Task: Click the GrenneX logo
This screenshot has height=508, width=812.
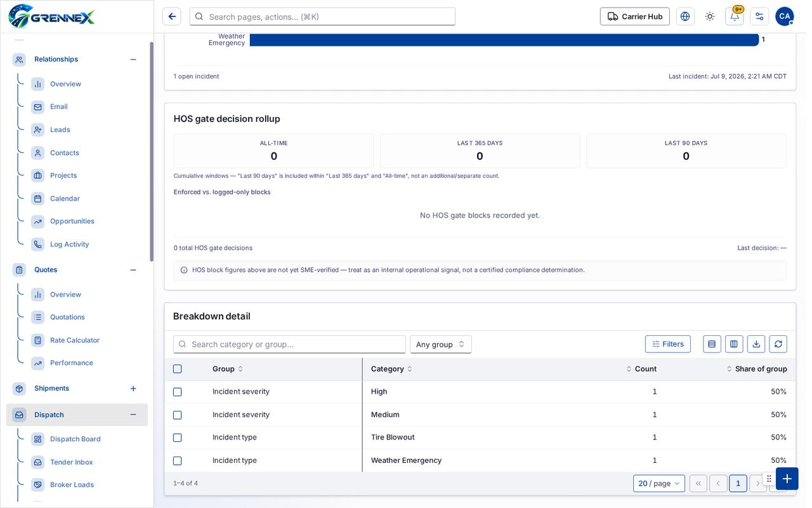Action: (x=51, y=17)
